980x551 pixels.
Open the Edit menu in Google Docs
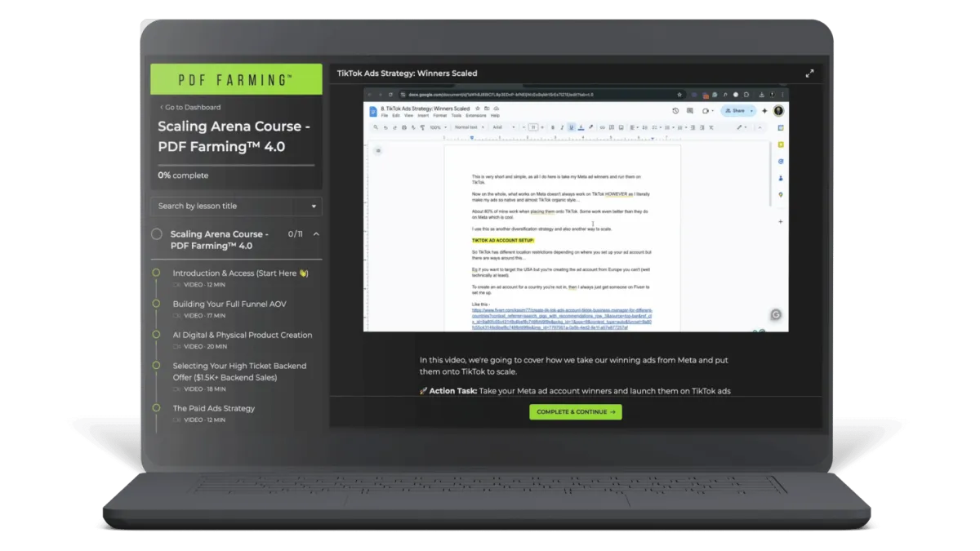point(396,116)
